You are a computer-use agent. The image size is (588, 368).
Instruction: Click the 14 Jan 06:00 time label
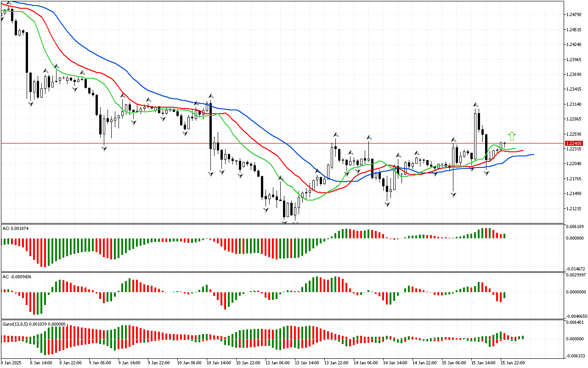point(365,363)
